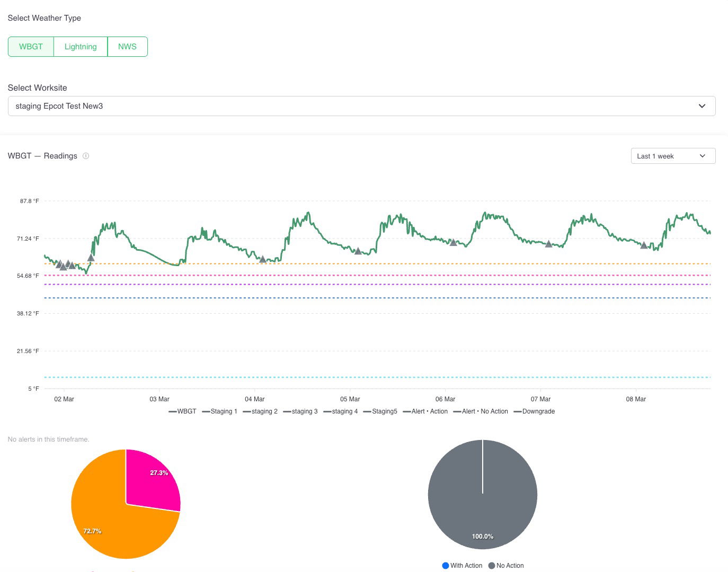Click the alert triangle marker near 08 Mar
The height and width of the screenshot is (572, 728).
point(644,245)
